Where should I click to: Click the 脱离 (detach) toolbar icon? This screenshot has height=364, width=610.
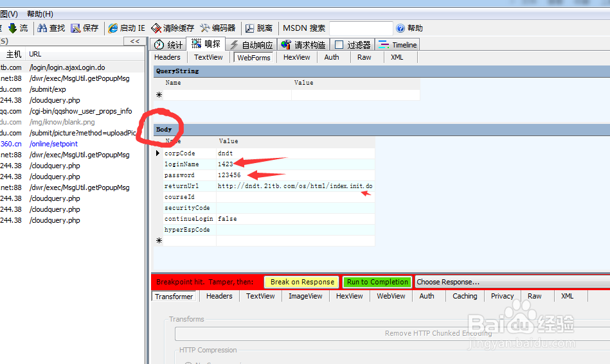[259, 28]
